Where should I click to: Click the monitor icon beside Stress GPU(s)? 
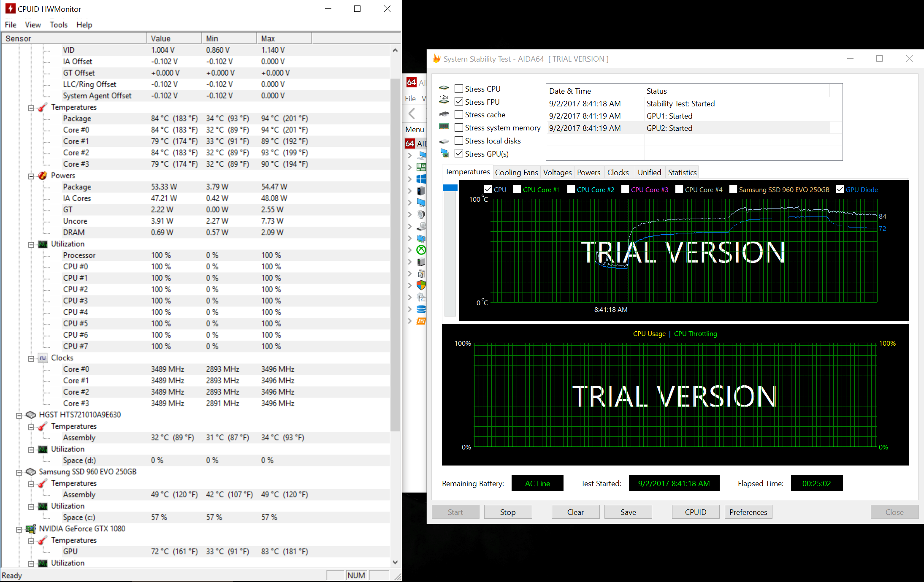[x=444, y=153]
